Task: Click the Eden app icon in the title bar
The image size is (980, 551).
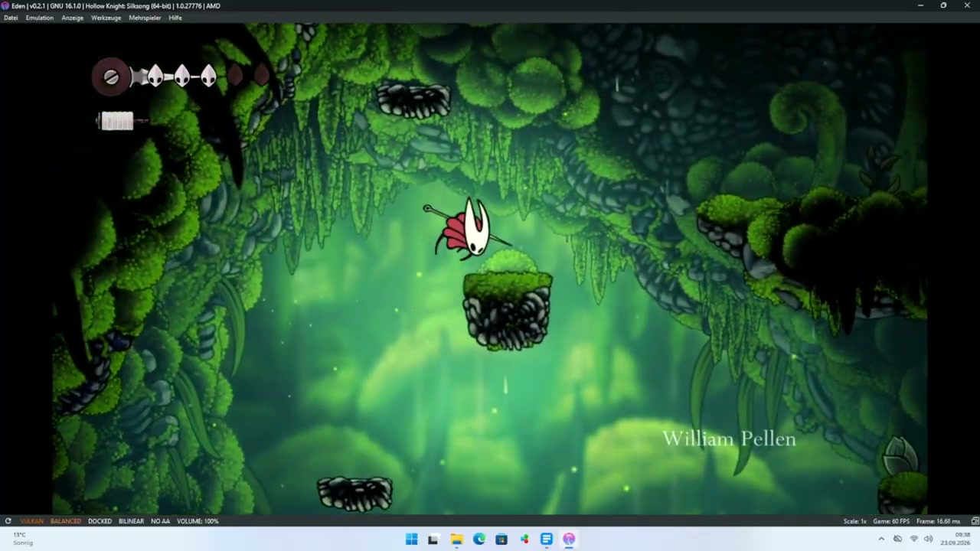Action: (5, 5)
